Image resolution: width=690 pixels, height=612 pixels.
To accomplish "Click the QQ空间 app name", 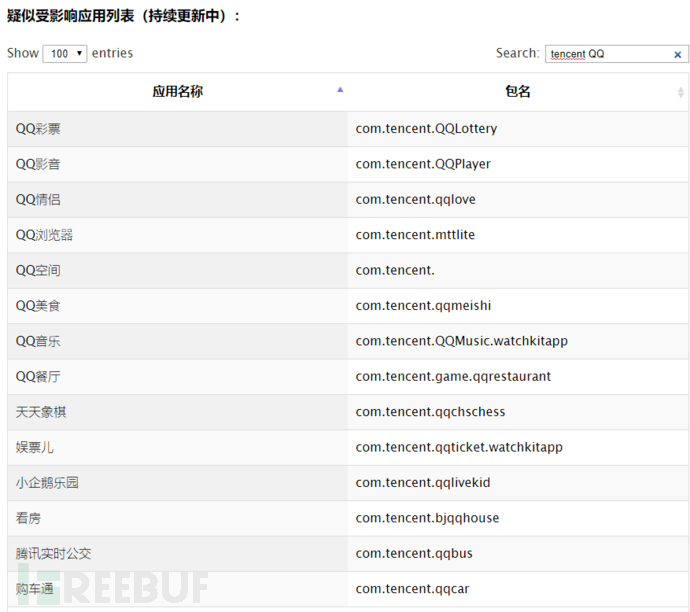I will [38, 270].
